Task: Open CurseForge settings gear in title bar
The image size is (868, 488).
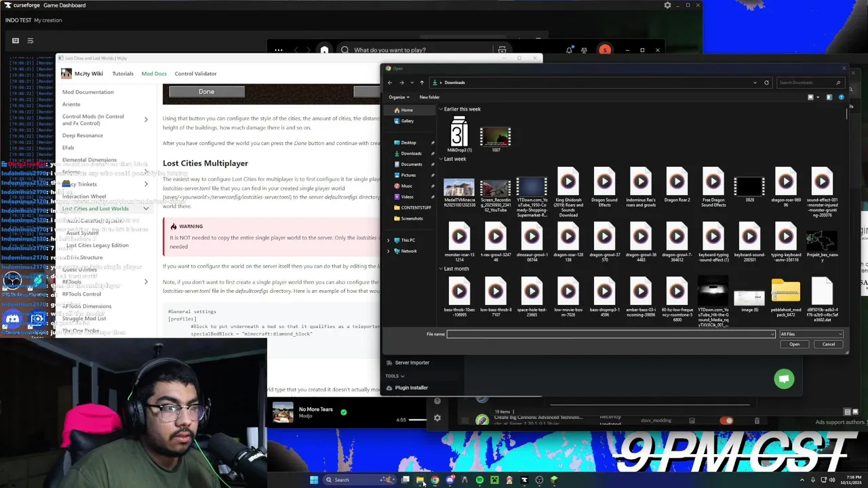Action: (x=667, y=5)
